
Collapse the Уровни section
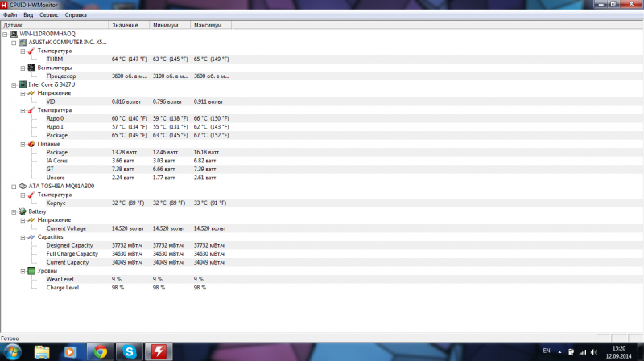(x=23, y=271)
